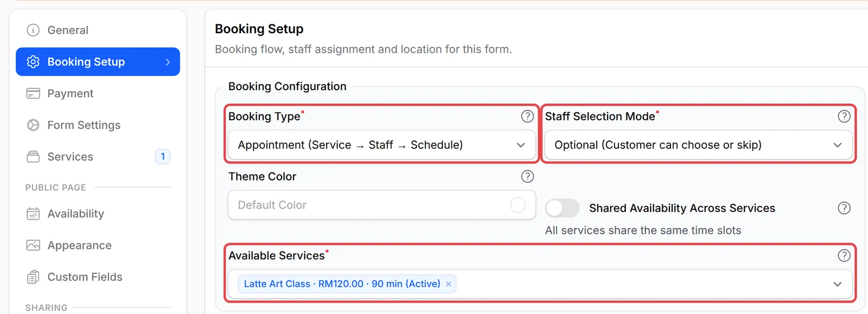The image size is (868, 314).
Task: Click the General info circle icon
Action: [x=33, y=30]
